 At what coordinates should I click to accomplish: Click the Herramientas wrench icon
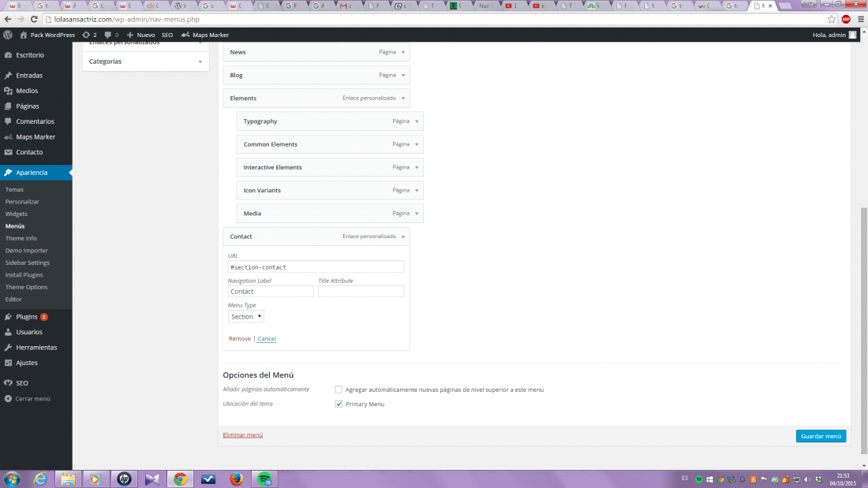[8, 348]
